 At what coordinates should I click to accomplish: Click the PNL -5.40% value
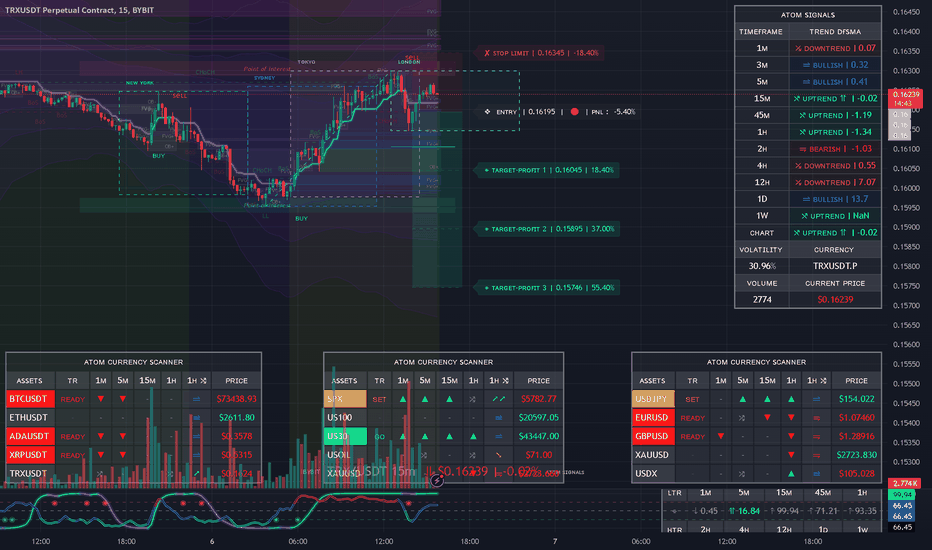tap(624, 112)
